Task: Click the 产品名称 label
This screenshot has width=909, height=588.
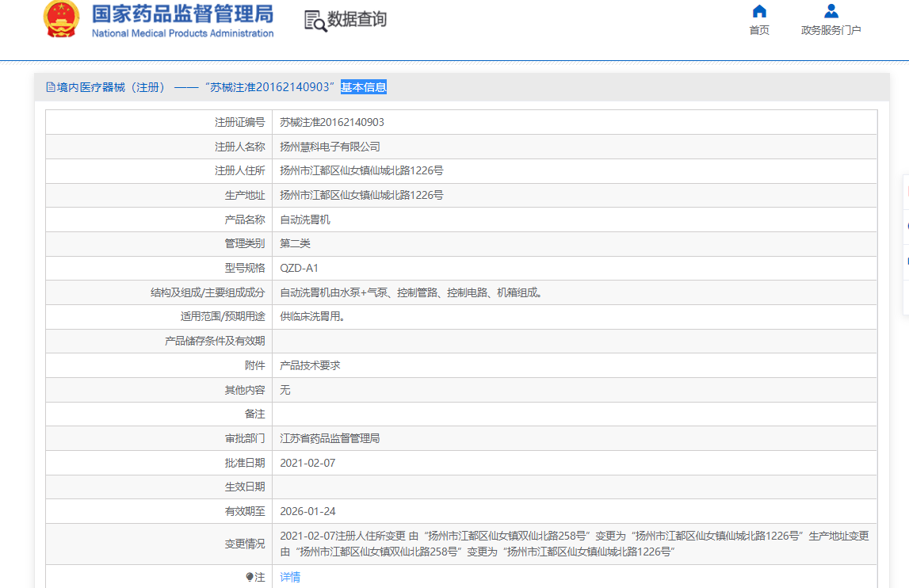Action: tap(245, 220)
